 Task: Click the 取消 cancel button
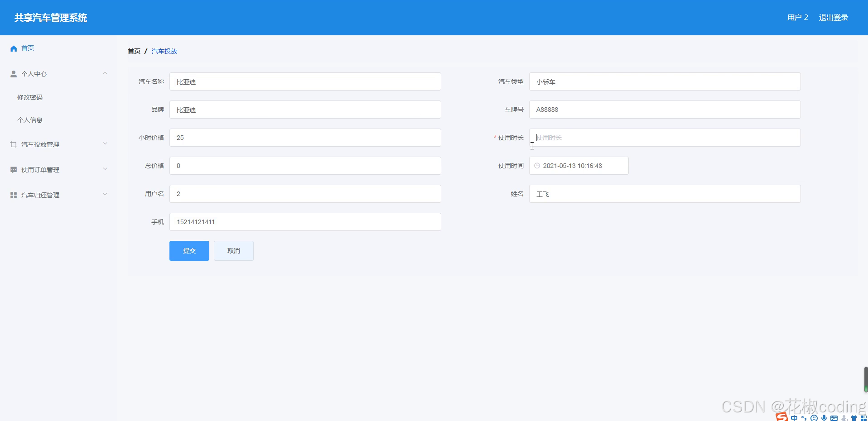click(x=234, y=251)
